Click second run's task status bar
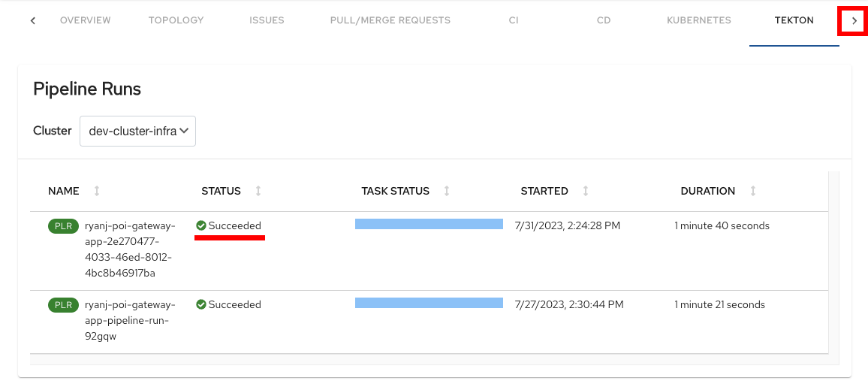868x387 pixels. pos(429,303)
